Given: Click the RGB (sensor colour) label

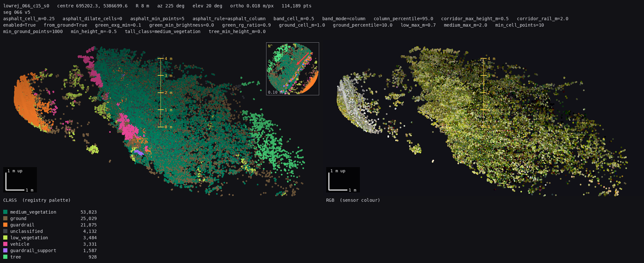Looking at the screenshot, I should 353,200.
